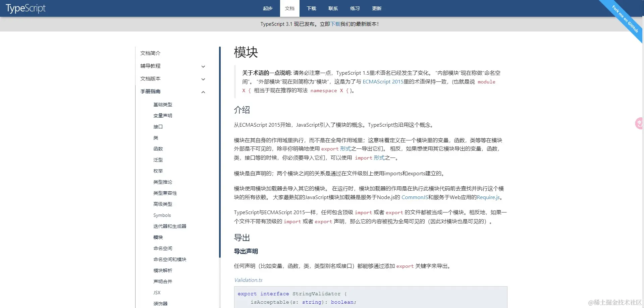Select the 模块 sidebar page
Image resolution: width=644 pixels, height=308 pixels.
click(158, 237)
